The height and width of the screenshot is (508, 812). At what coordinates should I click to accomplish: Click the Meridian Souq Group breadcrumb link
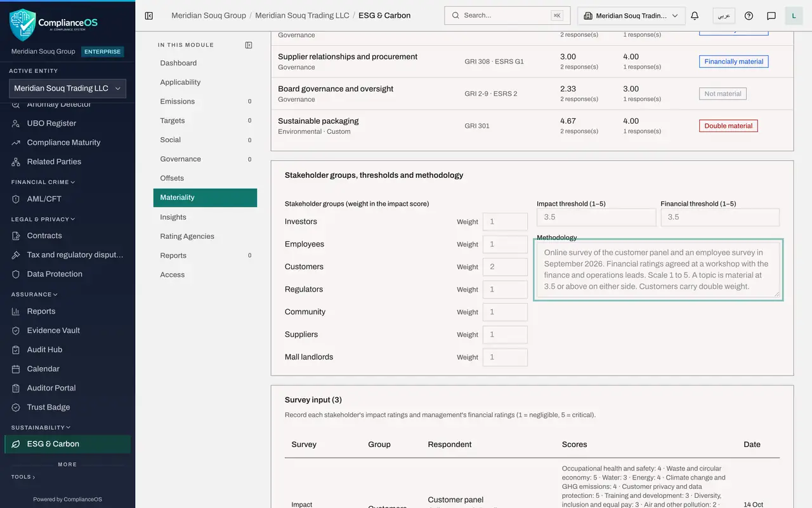pos(209,15)
